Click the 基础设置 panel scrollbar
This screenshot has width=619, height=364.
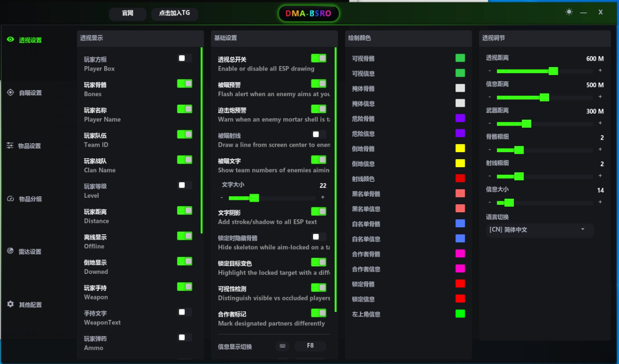(336, 179)
